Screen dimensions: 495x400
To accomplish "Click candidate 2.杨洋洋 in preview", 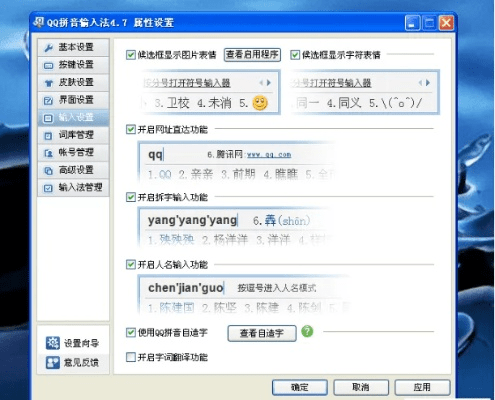I will [x=225, y=240].
